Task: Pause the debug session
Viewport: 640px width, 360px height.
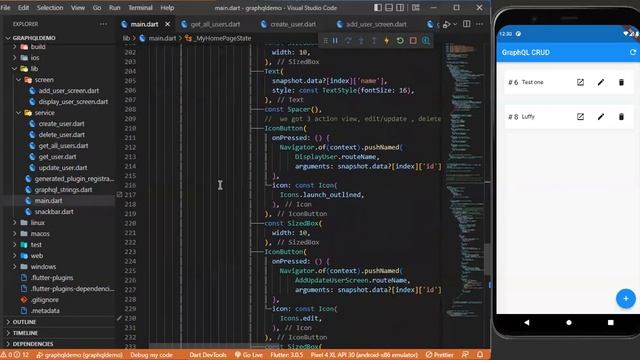Action: point(335,40)
